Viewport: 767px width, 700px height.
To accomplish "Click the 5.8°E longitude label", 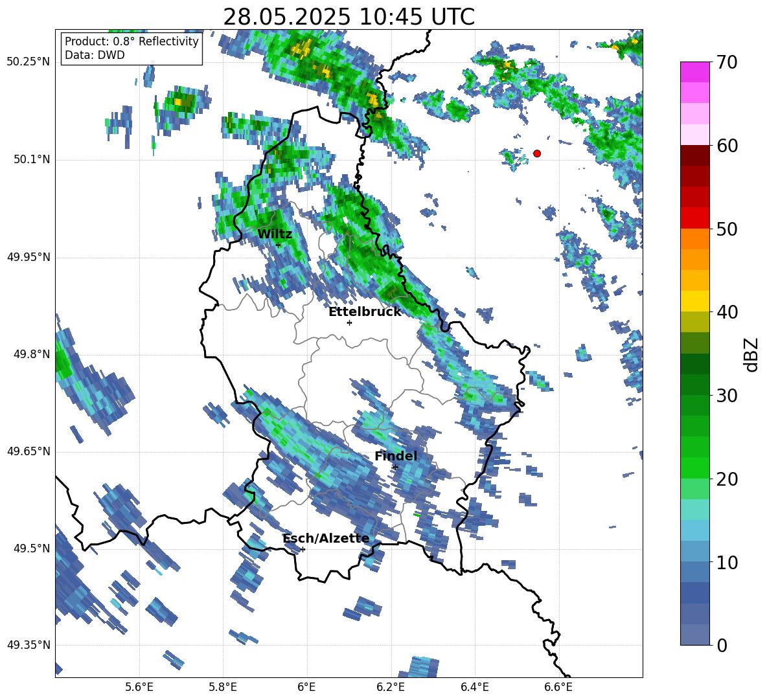I will (x=223, y=687).
